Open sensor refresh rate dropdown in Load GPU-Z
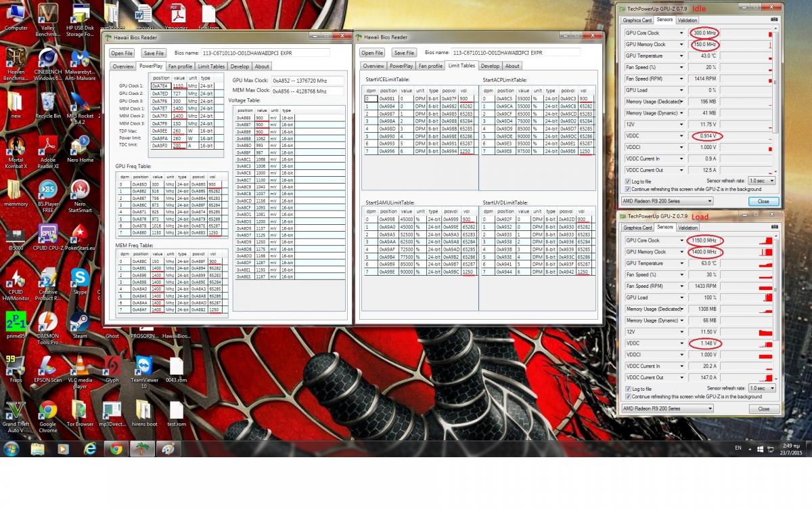The image size is (812, 508). pyautogui.click(x=761, y=389)
